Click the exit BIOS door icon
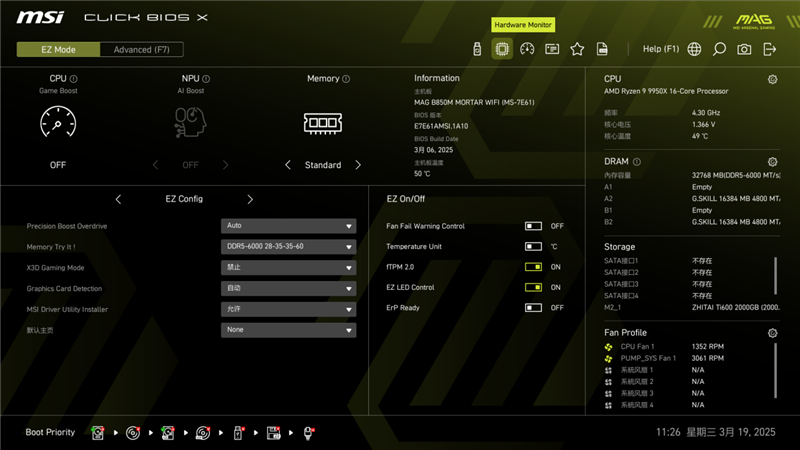Screen dimensions: 800x450 coord(769,49)
